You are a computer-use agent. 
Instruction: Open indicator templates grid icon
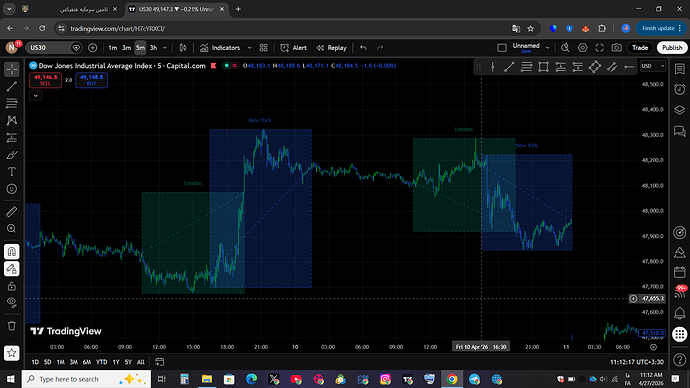tap(264, 48)
